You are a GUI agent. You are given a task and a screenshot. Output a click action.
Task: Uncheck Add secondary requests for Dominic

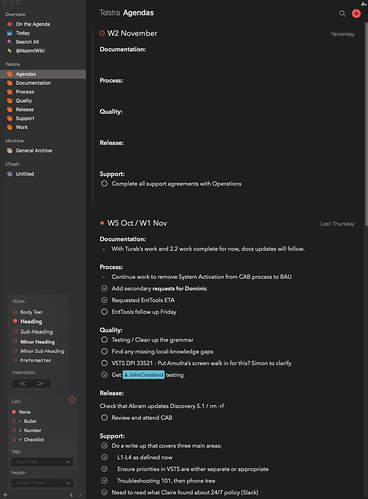pos(104,288)
